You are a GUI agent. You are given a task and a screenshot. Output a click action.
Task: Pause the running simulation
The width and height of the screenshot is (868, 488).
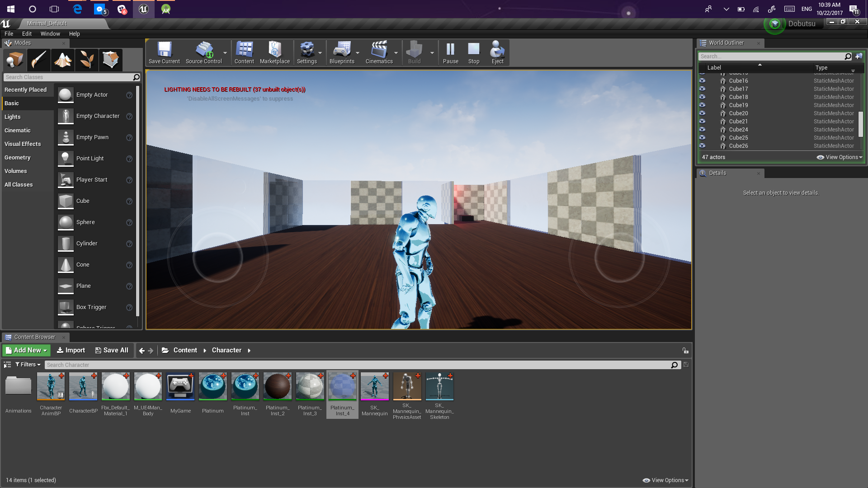[450, 52]
